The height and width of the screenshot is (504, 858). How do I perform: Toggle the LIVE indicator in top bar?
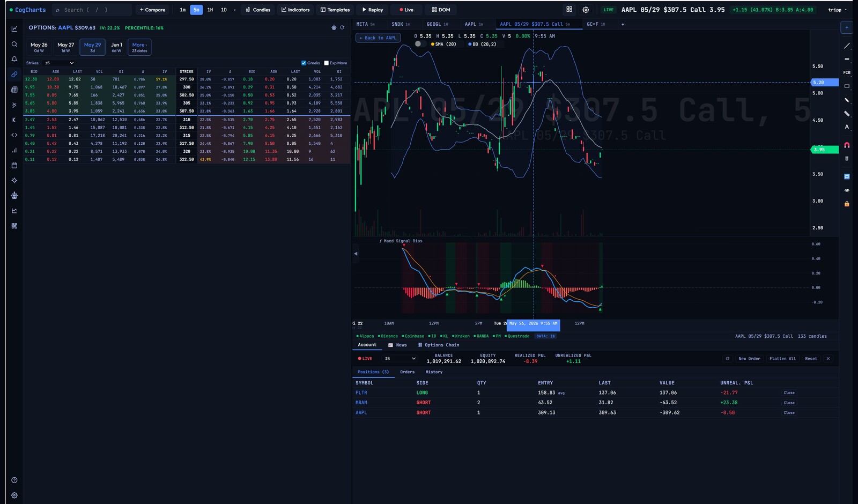pos(608,10)
